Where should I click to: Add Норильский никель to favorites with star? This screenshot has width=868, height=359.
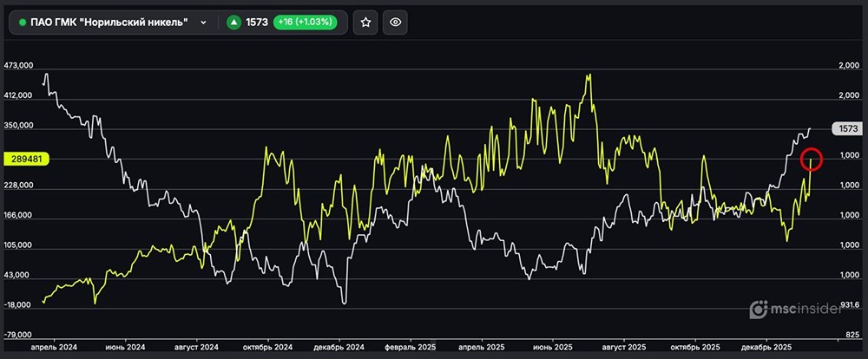coord(366,23)
